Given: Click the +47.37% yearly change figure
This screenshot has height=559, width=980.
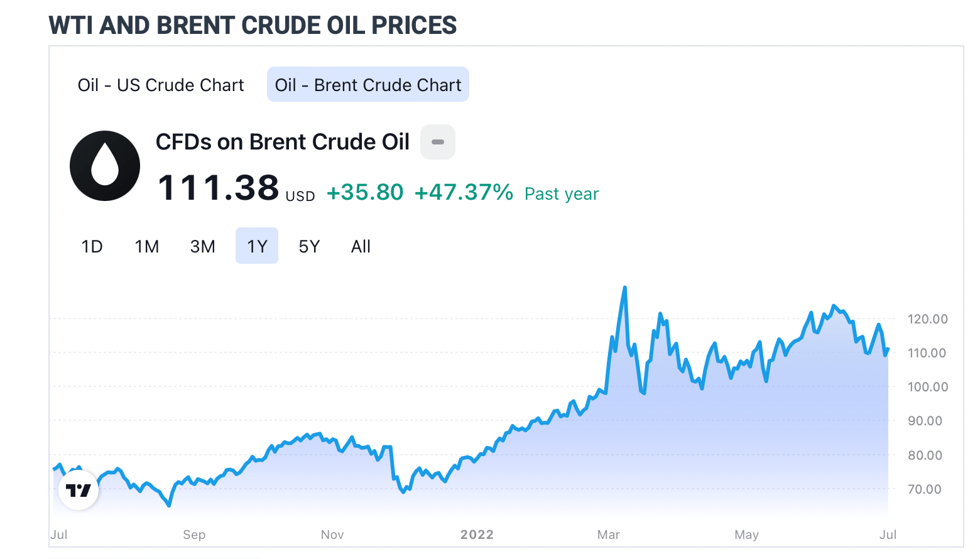Looking at the screenshot, I should coord(464,192).
